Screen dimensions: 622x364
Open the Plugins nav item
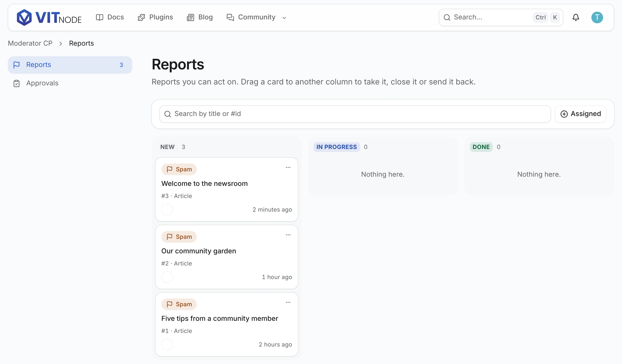pyautogui.click(x=155, y=17)
